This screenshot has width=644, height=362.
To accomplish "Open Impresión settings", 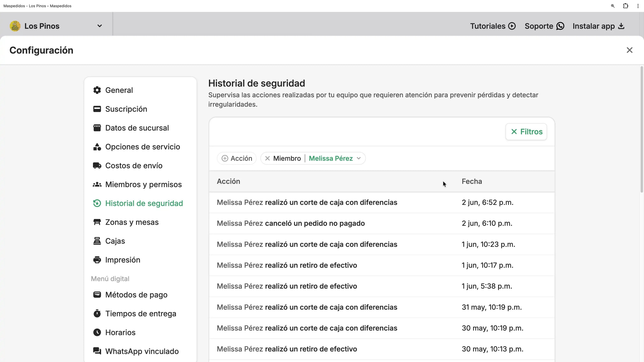I will point(140,260).
